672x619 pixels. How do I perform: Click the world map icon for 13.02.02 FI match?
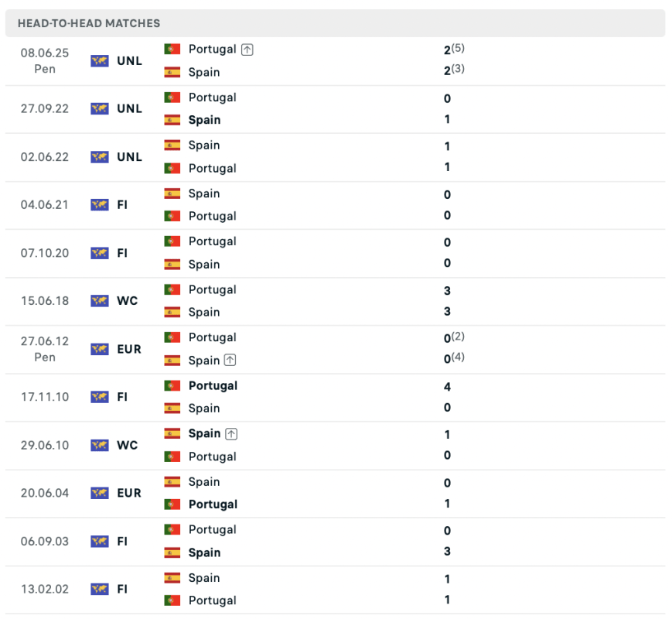tap(100, 589)
